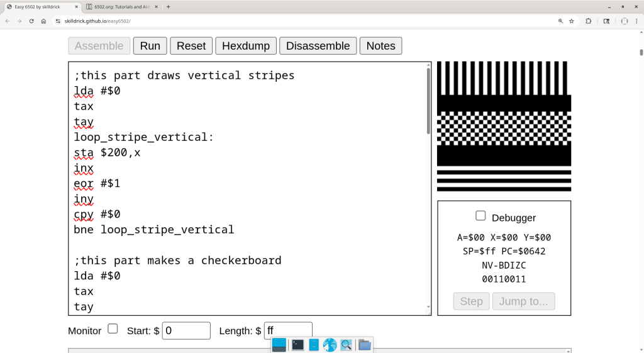Click the magnifier application finder dock icon
Image resolution: width=644 pixels, height=353 pixels.
(346, 345)
